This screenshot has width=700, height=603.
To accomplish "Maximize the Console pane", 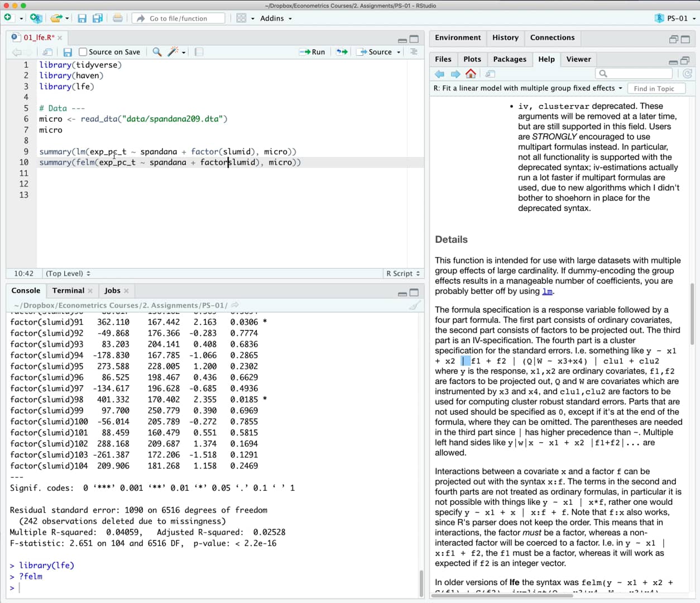I will pyautogui.click(x=414, y=293).
